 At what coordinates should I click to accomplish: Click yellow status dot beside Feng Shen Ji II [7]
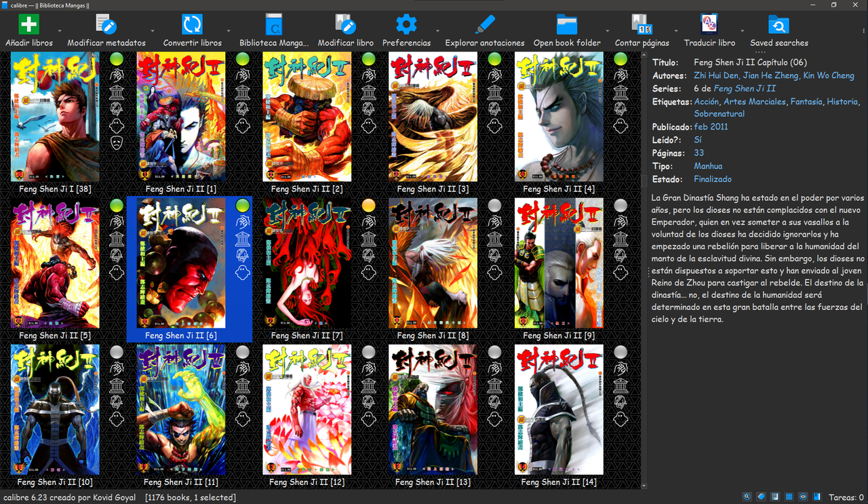[x=369, y=206]
